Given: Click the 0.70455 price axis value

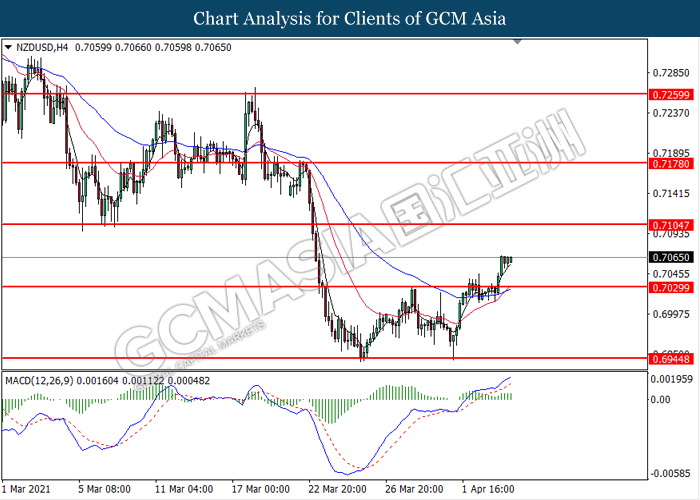Looking at the screenshot, I should (671, 274).
